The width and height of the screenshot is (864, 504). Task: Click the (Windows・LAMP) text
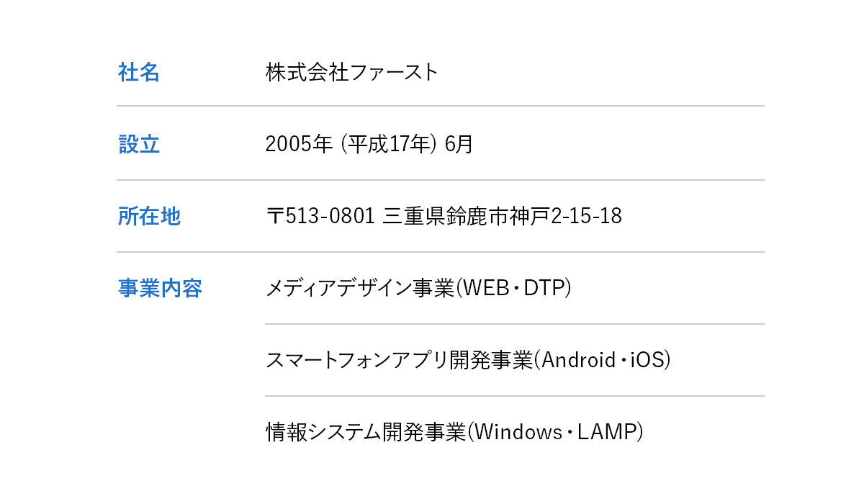pos(555,432)
